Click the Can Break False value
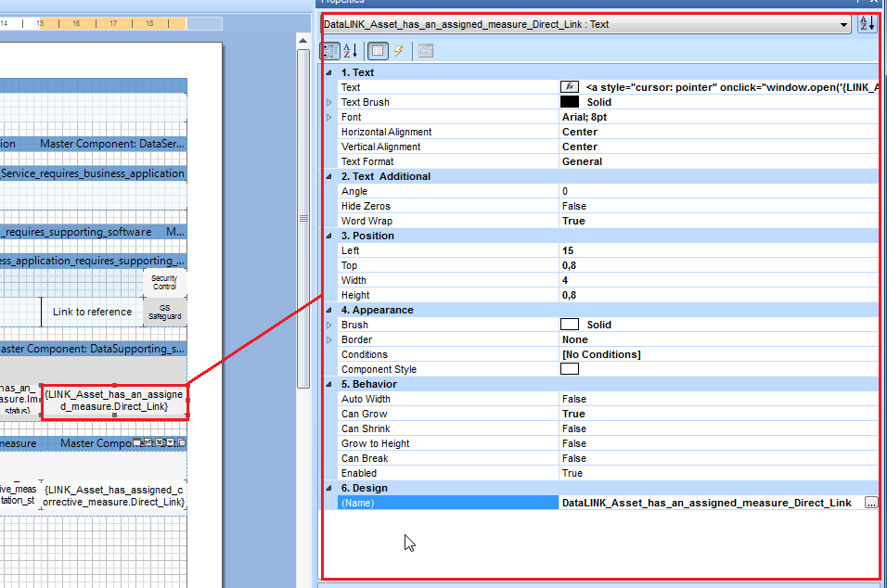This screenshot has height=588, width=887. coord(574,458)
